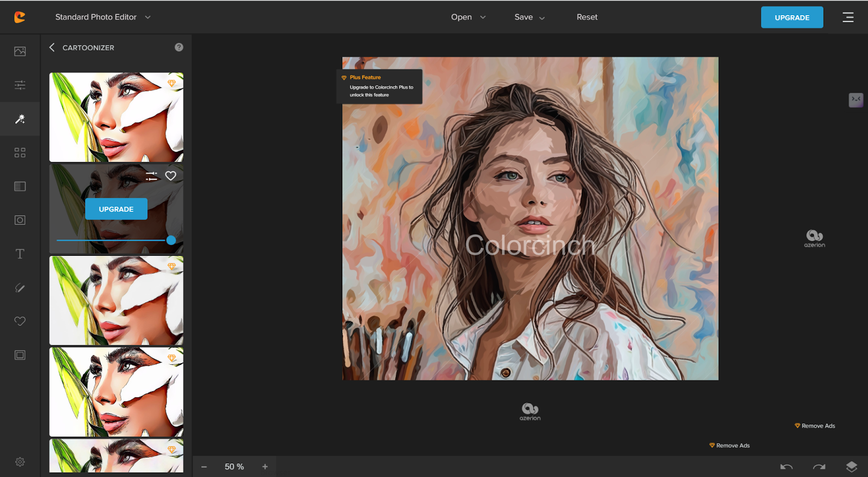
Task: Open effect settings sliders icon on thumbnail
Action: pos(151,176)
